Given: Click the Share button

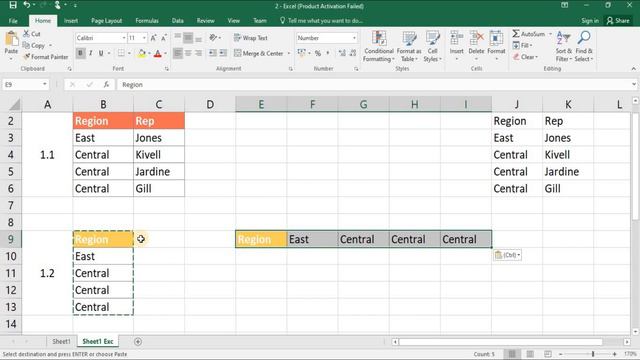Looking at the screenshot, I should pyautogui.click(x=618, y=20).
